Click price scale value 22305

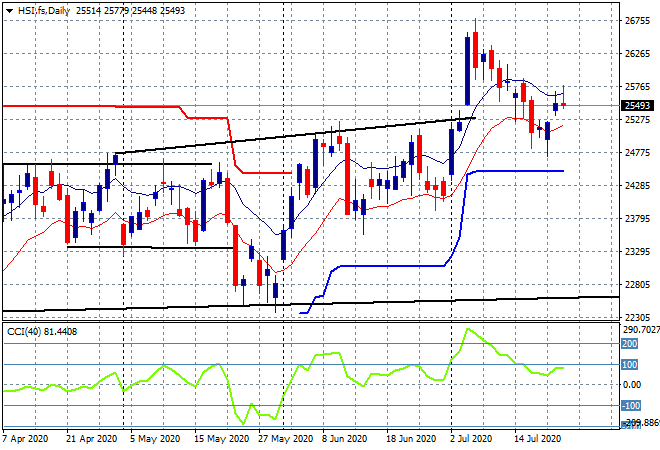(637, 317)
